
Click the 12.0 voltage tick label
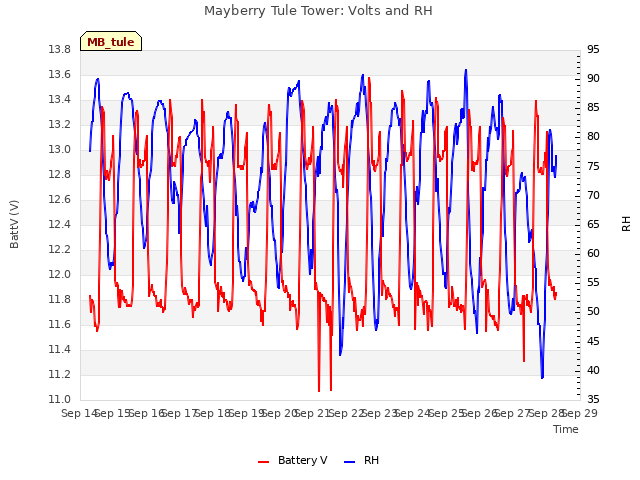[60, 275]
